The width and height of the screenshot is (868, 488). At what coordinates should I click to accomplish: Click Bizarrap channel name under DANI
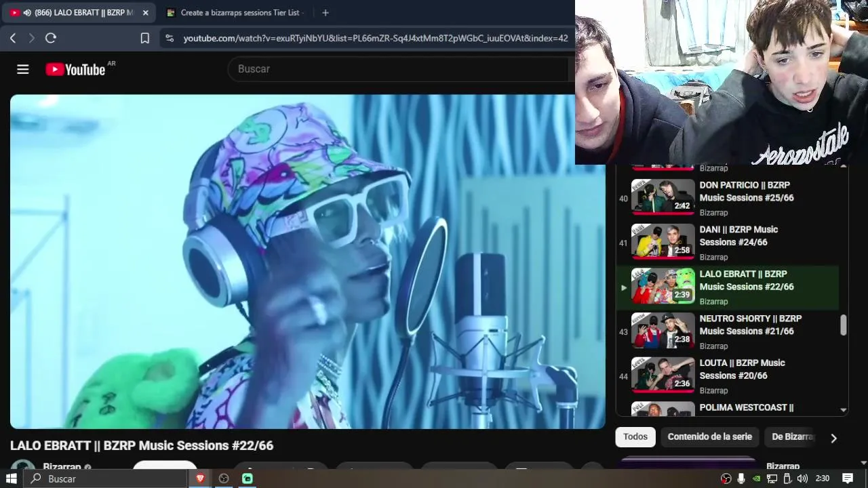pos(713,258)
